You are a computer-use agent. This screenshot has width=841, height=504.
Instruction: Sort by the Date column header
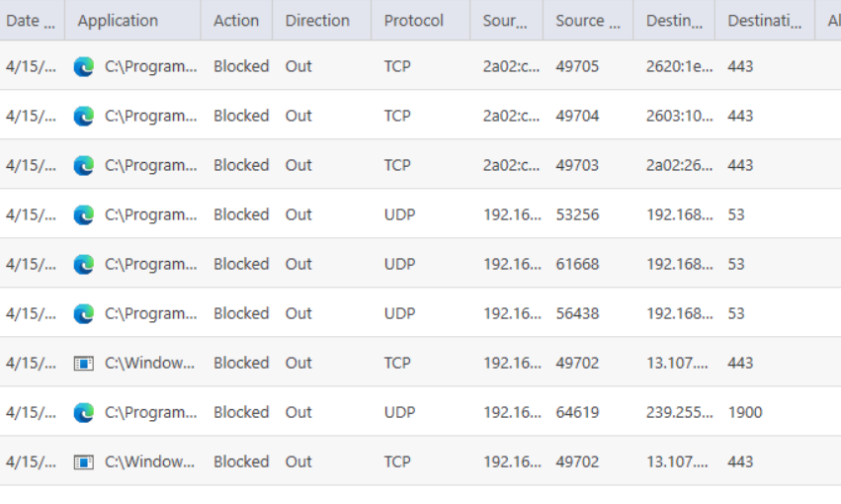tap(31, 20)
